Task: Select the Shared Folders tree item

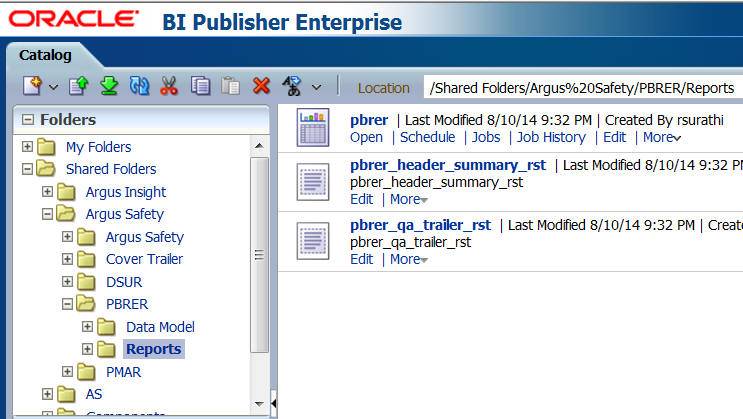Action: (111, 169)
